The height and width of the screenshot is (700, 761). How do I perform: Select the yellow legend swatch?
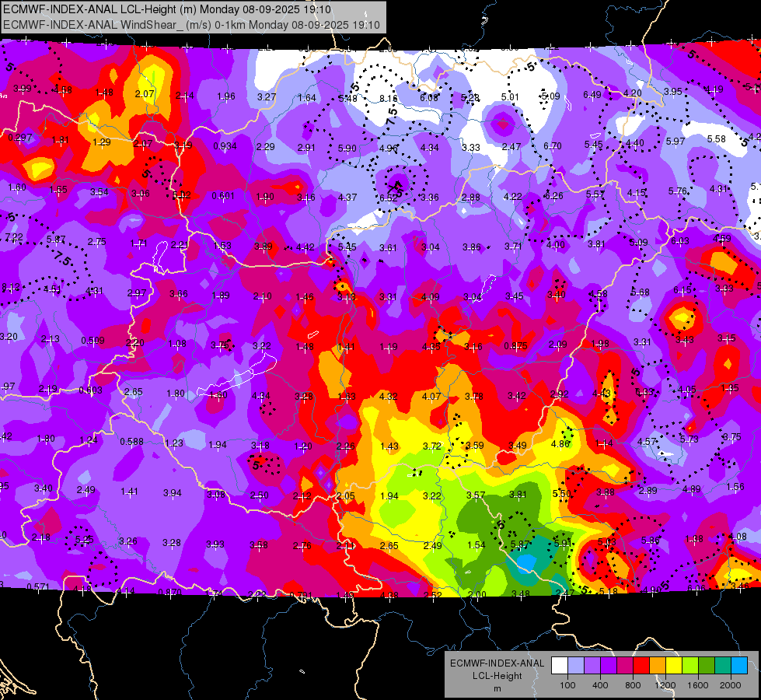[674, 665]
